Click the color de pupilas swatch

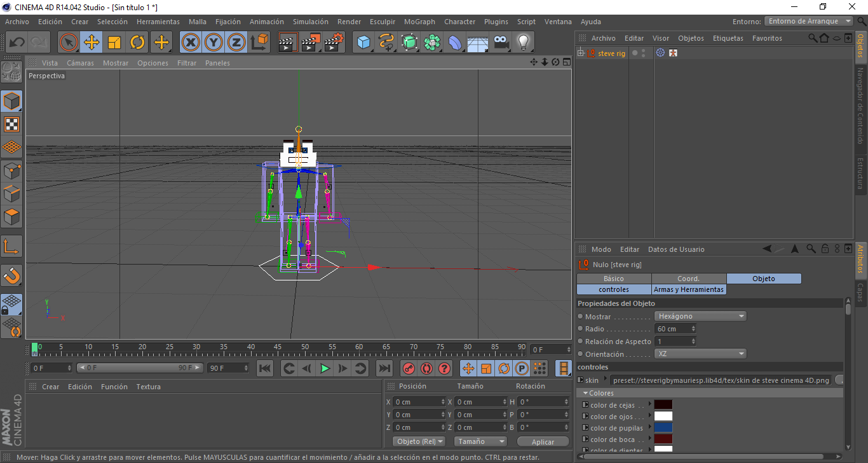click(663, 427)
